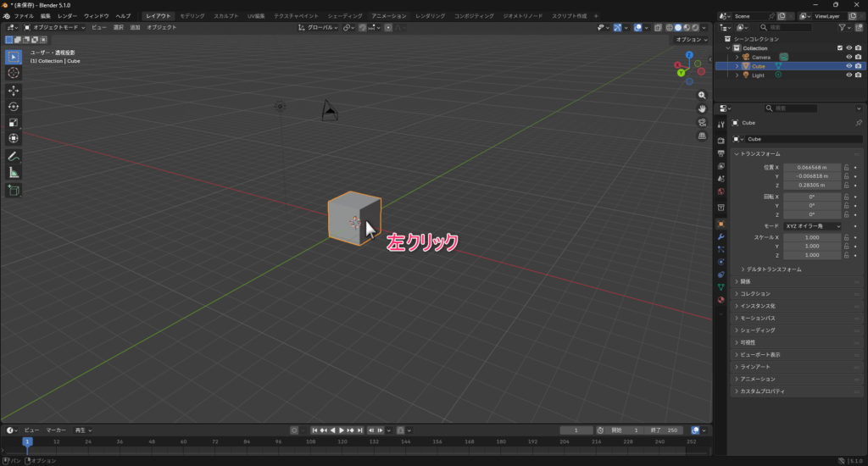Click the オプション button in viewport header
868x466 pixels.
coord(690,40)
